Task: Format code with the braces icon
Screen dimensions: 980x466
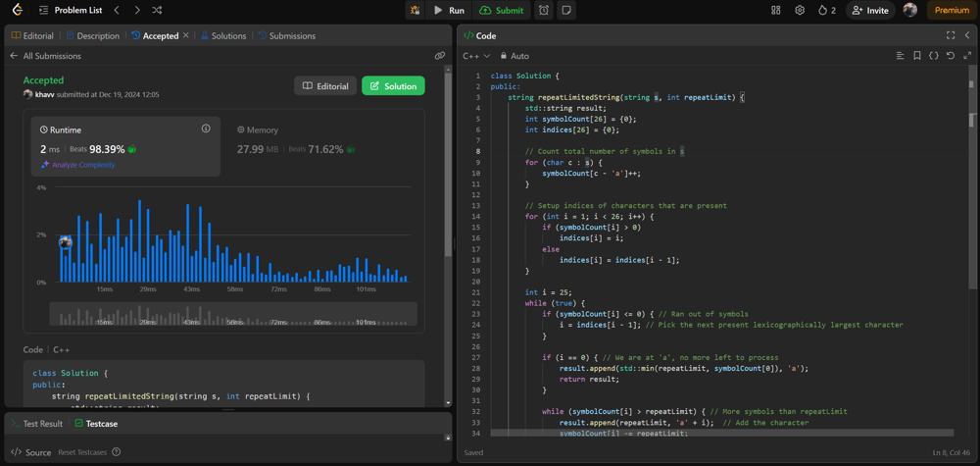Action: [933, 56]
